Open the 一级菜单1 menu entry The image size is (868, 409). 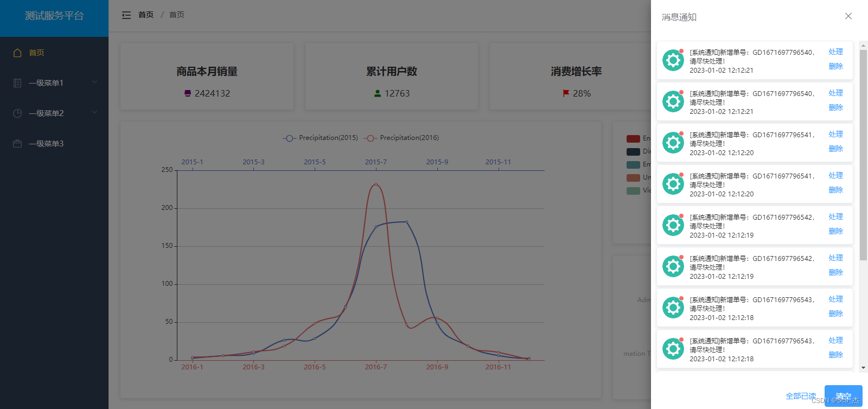[x=54, y=83]
